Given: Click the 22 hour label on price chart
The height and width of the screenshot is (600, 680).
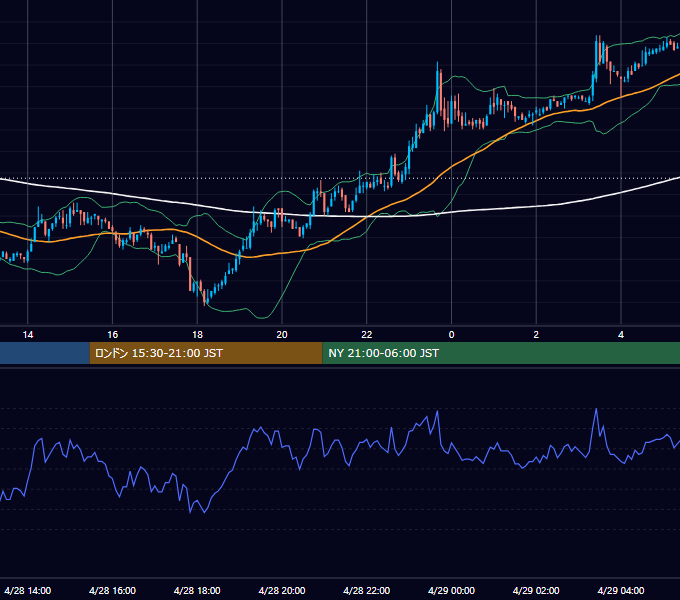Looking at the screenshot, I should (x=367, y=335).
